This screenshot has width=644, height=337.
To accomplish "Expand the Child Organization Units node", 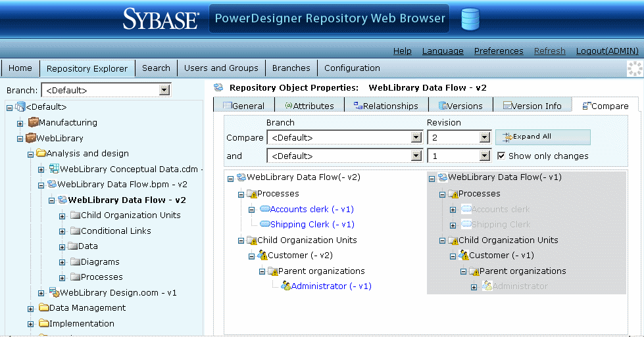I will click(x=62, y=215).
